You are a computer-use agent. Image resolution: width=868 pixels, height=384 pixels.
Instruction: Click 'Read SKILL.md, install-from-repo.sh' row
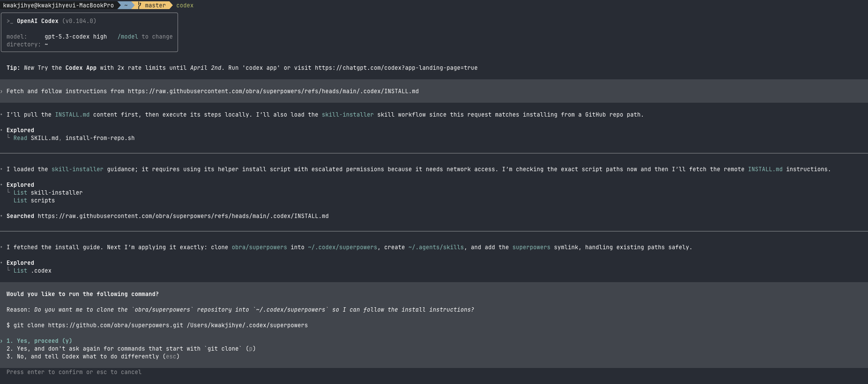[x=74, y=138]
